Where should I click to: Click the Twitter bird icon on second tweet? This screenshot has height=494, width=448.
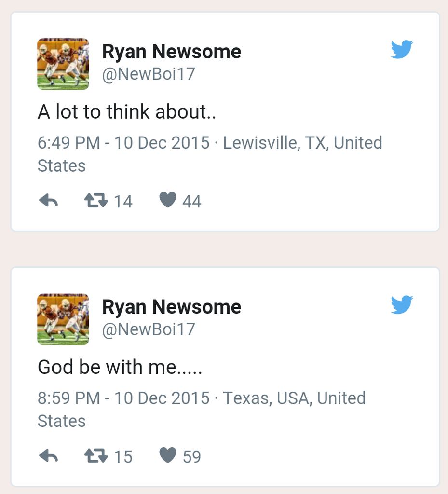click(402, 304)
